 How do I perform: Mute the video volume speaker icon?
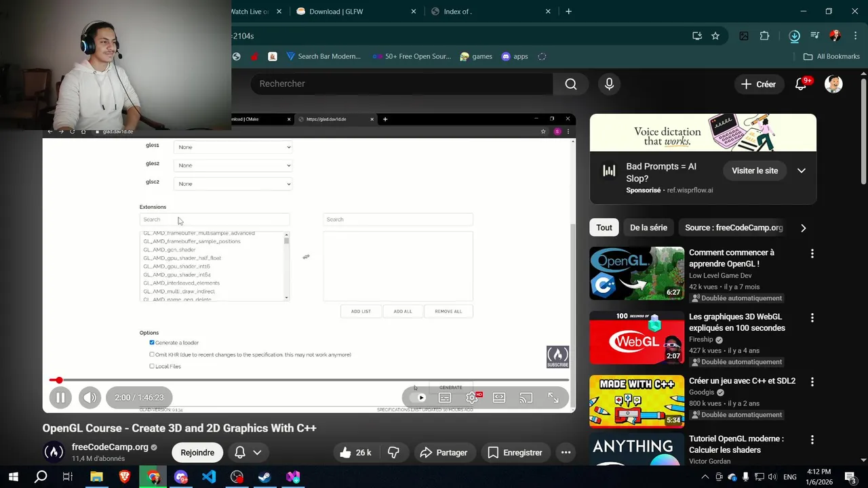(90, 398)
